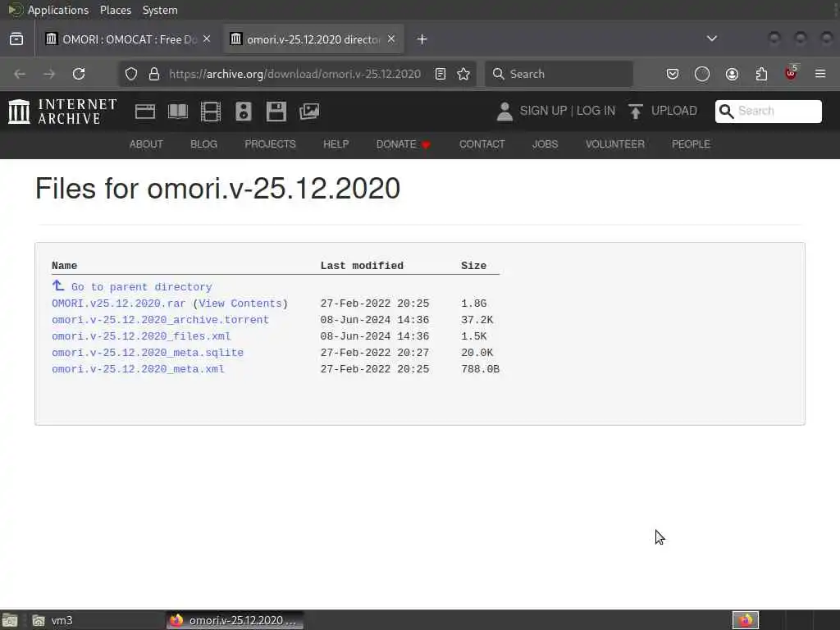Open a new tab with plus button
The height and width of the screenshot is (630, 840).
[x=422, y=39]
